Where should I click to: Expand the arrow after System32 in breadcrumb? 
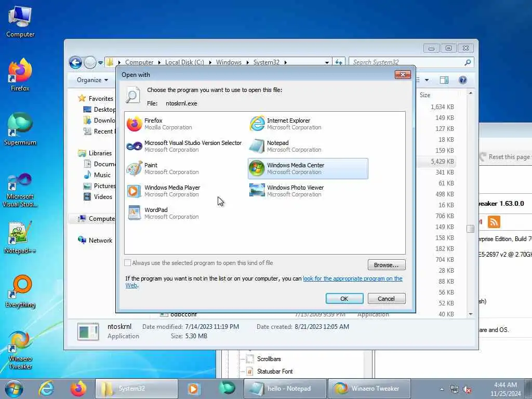click(x=286, y=62)
